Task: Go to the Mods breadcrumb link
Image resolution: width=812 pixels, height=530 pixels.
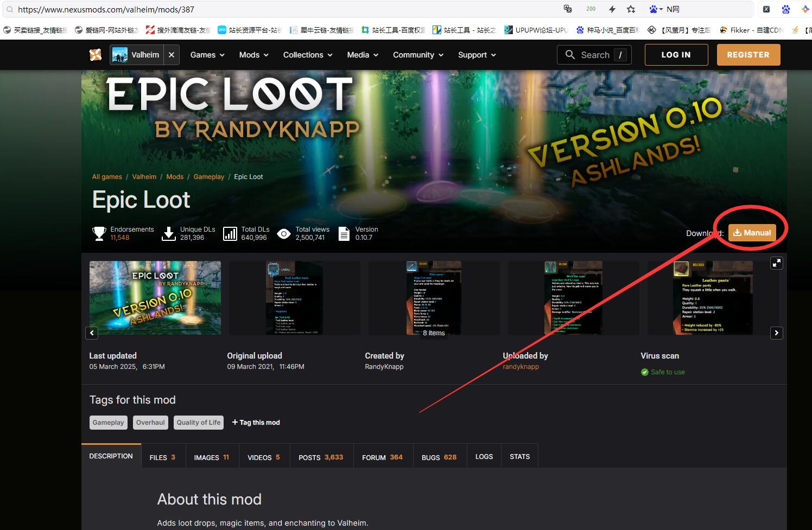Action: (x=175, y=177)
